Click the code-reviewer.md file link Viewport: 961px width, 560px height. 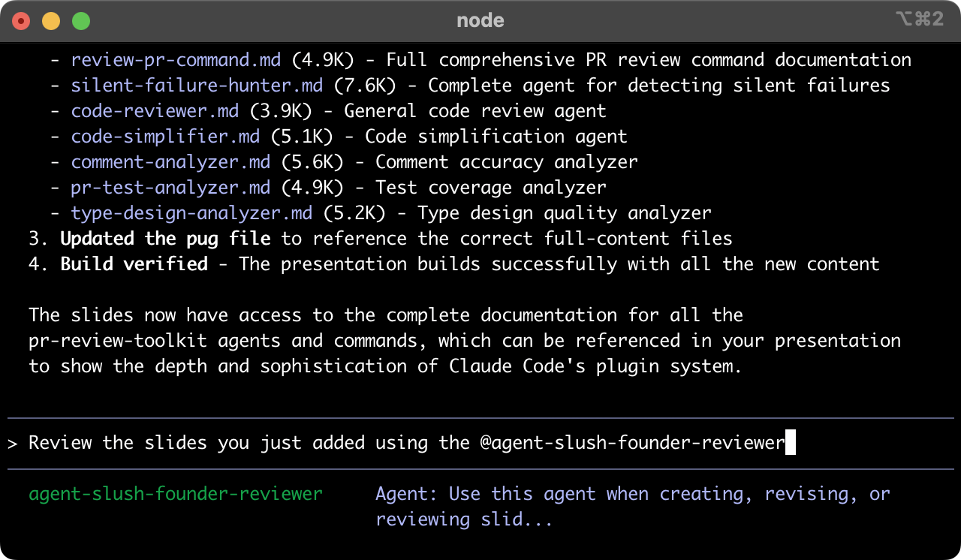154,110
